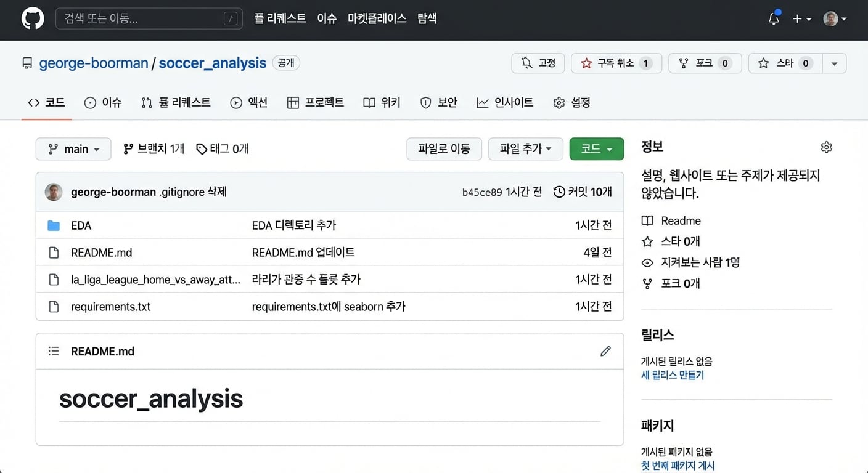
Task: Open la_liga_league_home_vs_away_att file
Action: (x=155, y=280)
